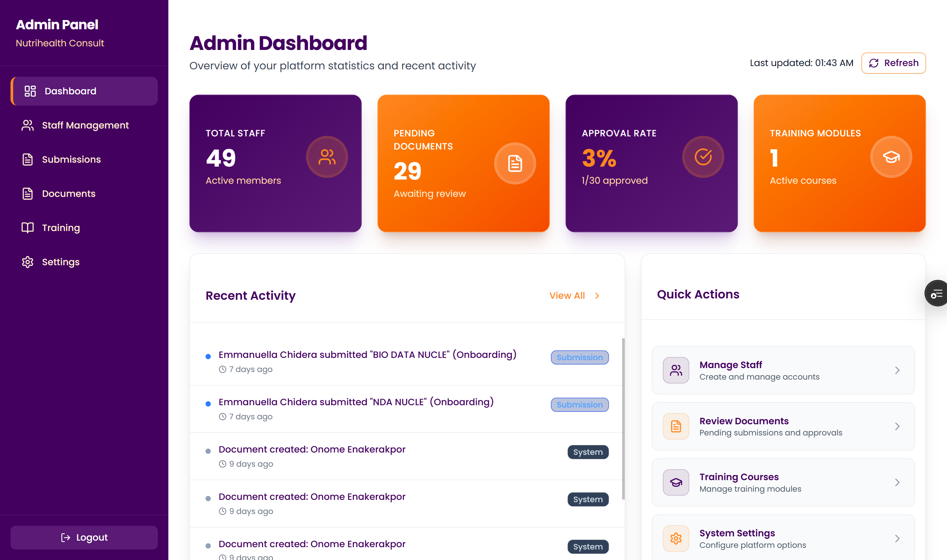The height and width of the screenshot is (560, 947).
Task: Open Training Courses quick action
Action: (783, 482)
